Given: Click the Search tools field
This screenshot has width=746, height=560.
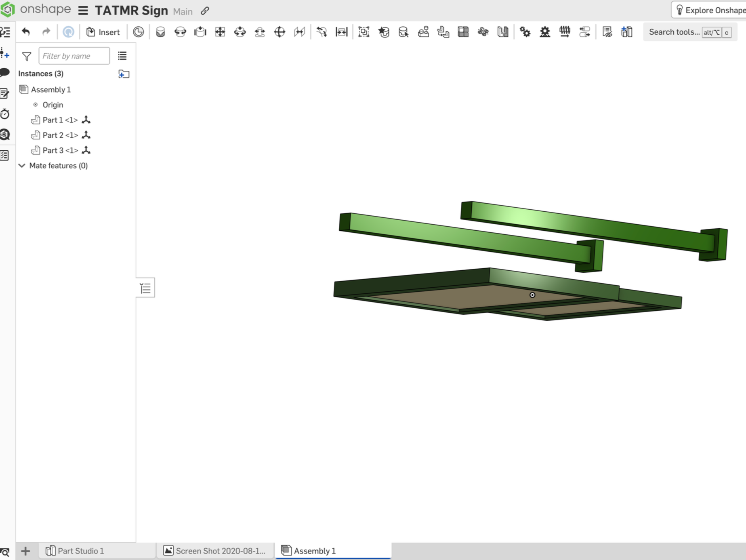Looking at the screenshot, I should point(690,32).
